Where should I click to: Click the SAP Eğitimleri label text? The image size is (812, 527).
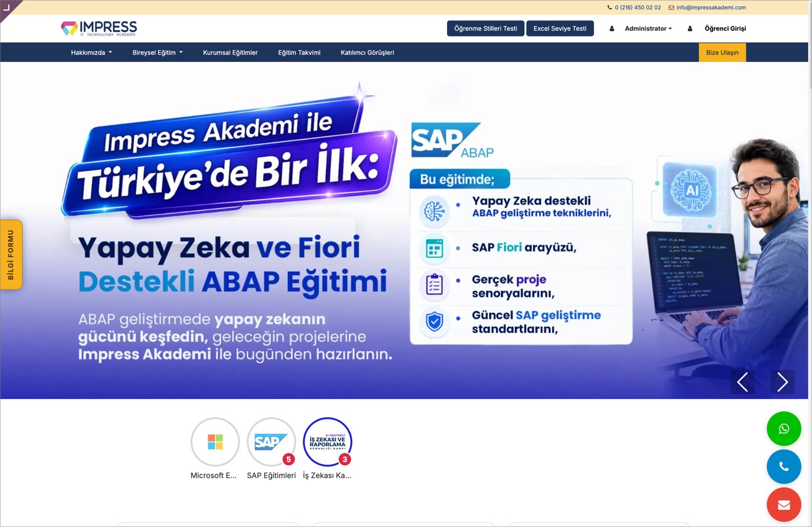[x=271, y=476]
